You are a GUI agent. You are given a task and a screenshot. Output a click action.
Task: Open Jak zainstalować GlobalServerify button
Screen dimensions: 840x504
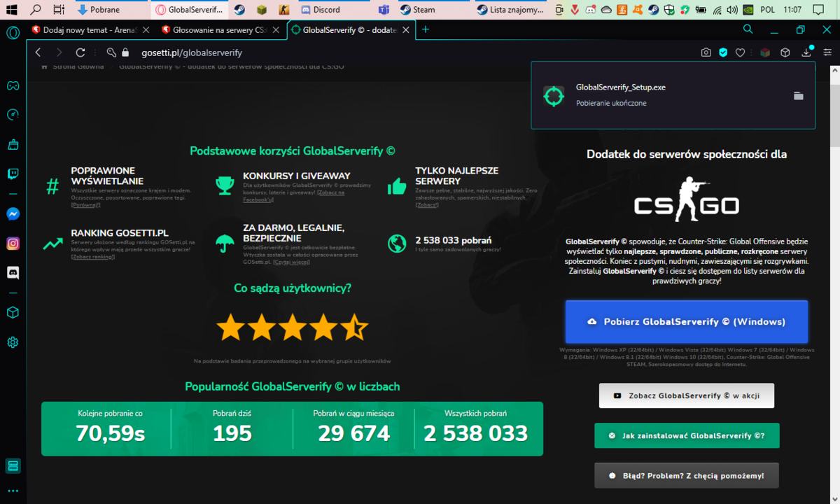[x=687, y=435]
